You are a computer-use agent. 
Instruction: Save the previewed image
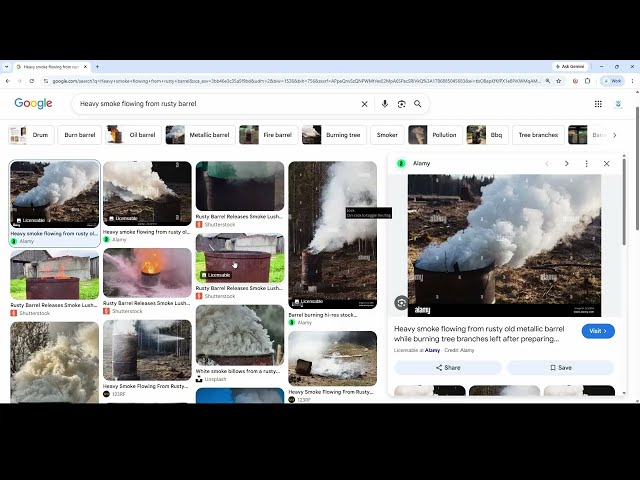tap(560, 368)
